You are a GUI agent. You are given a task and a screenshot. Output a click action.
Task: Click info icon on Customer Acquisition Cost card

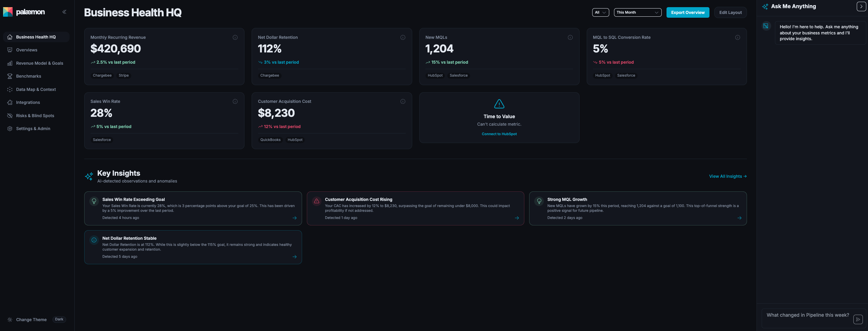(x=403, y=101)
